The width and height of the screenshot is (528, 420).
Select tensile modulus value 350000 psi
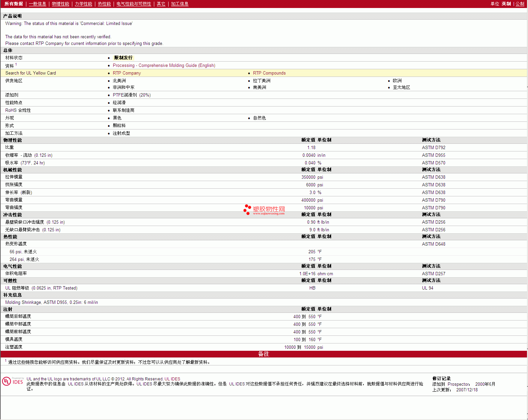click(x=312, y=177)
